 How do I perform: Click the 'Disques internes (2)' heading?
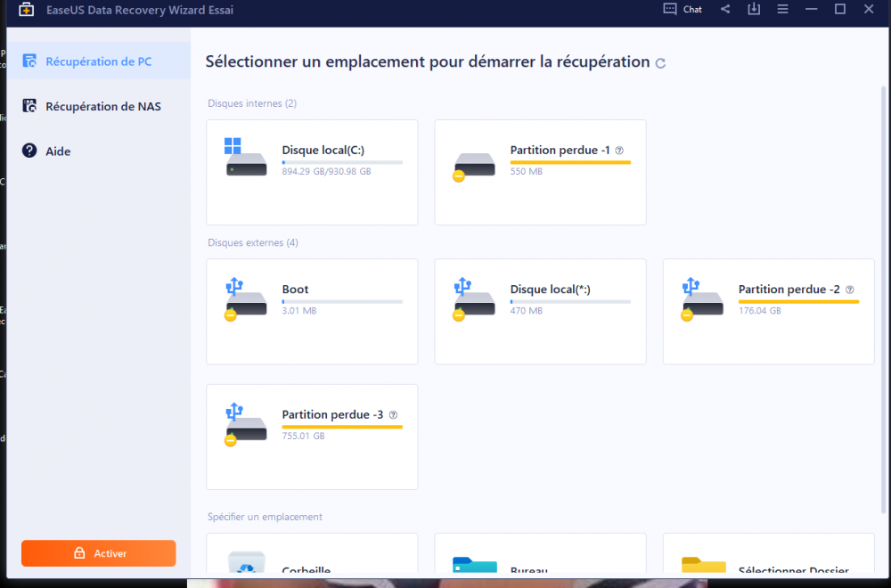[252, 103]
